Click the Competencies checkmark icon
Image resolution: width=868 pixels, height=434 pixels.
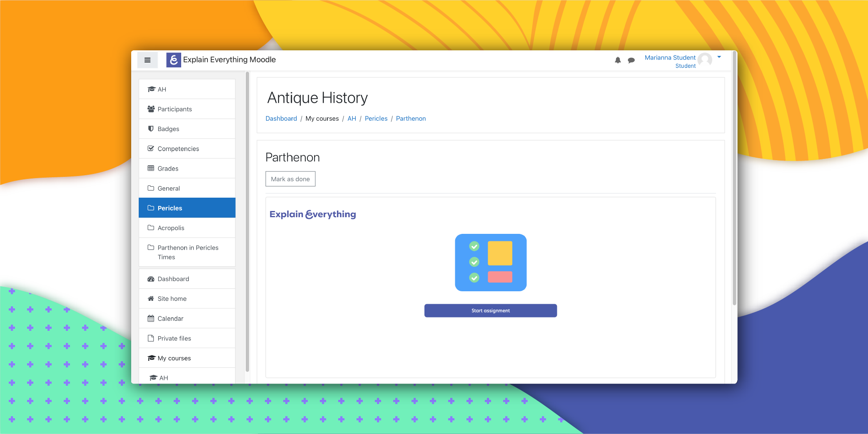pos(151,149)
